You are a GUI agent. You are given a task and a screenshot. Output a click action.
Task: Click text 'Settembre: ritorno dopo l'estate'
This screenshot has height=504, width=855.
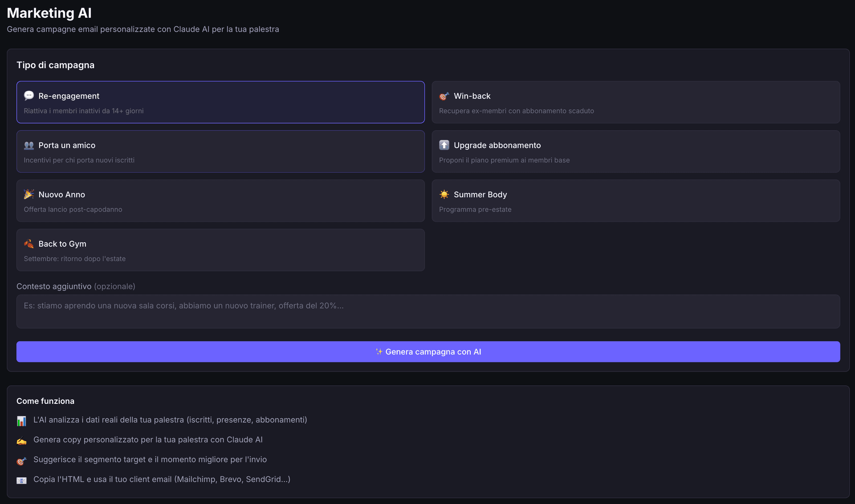tap(75, 259)
